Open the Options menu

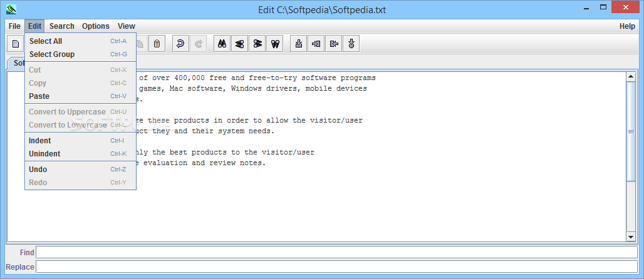coord(96,26)
